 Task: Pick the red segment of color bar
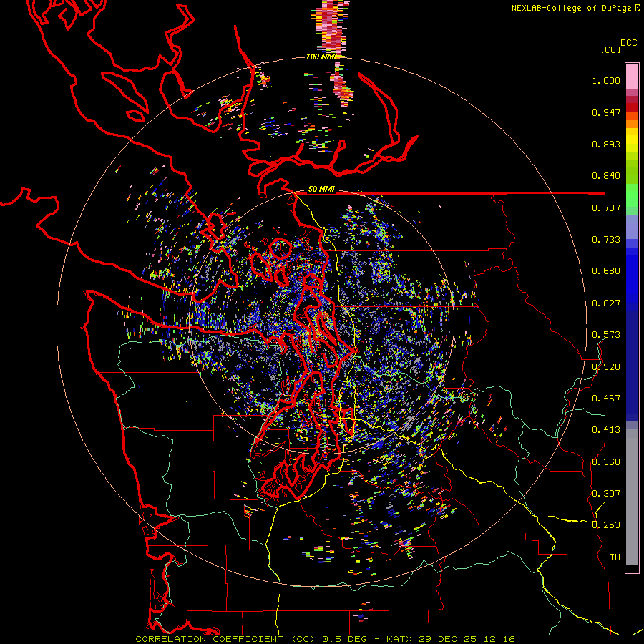[632, 107]
